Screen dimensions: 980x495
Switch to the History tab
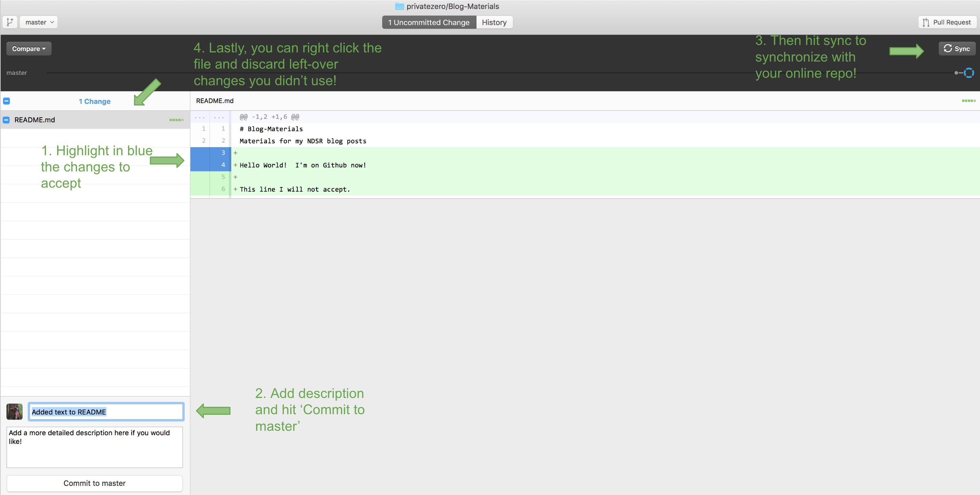[494, 22]
